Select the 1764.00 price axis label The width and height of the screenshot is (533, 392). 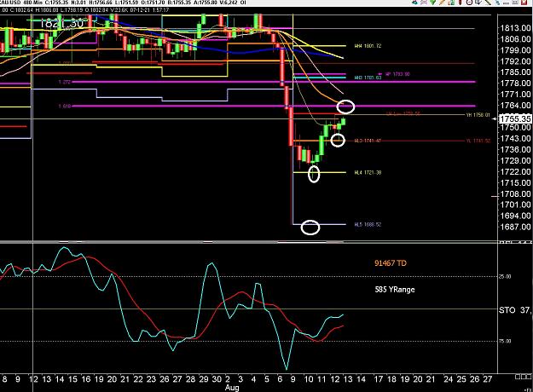click(516, 106)
